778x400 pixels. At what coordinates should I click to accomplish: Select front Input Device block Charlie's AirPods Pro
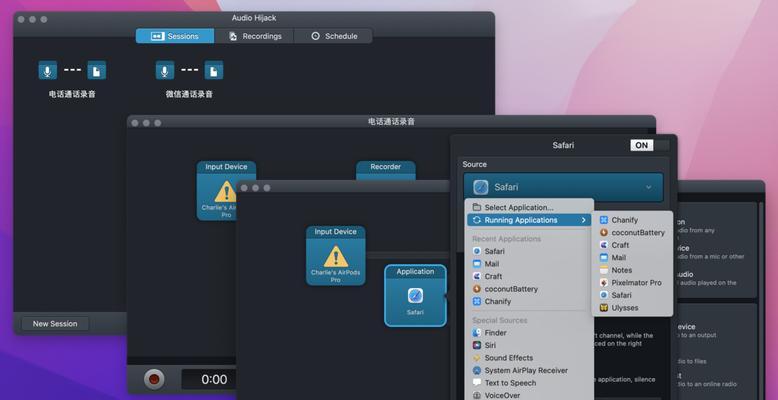click(x=335, y=256)
